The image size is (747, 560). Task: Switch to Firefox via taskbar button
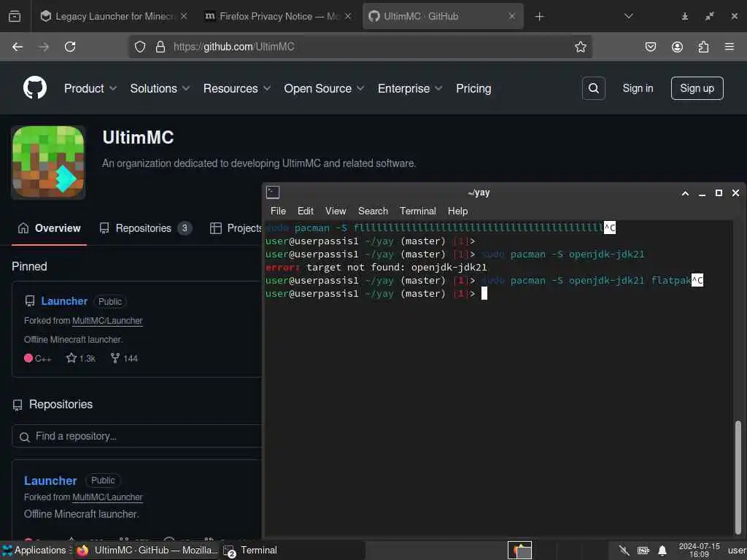click(147, 550)
